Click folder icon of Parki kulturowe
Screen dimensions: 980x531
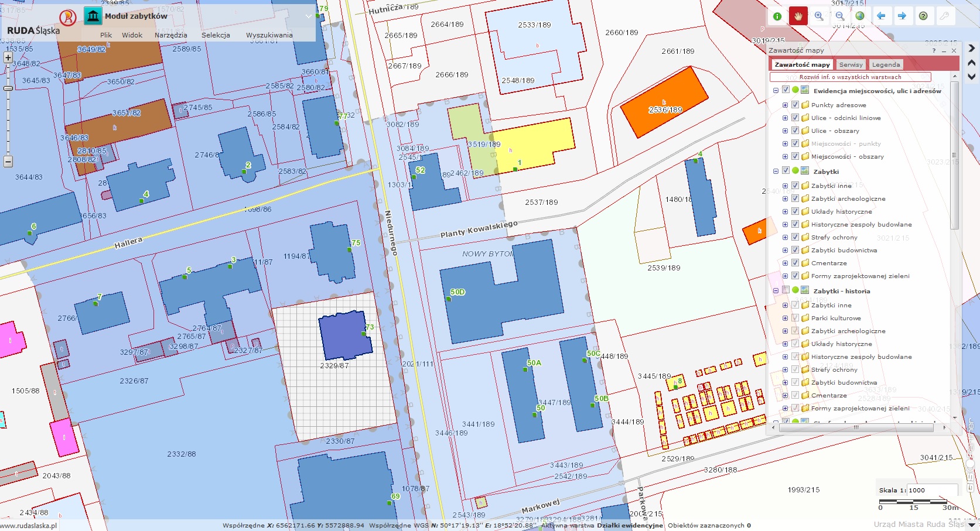pos(805,318)
